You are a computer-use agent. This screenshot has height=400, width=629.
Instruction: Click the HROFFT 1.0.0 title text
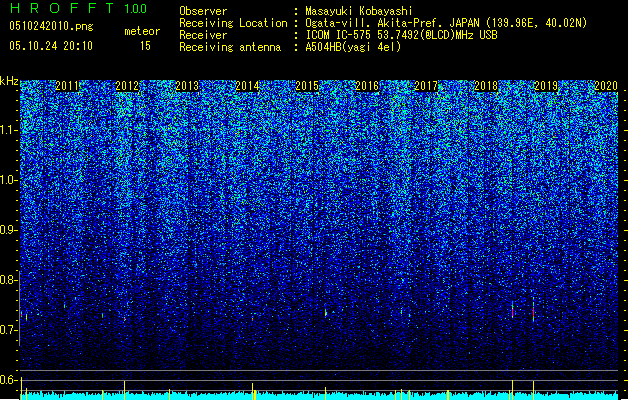pyautogui.click(x=79, y=8)
